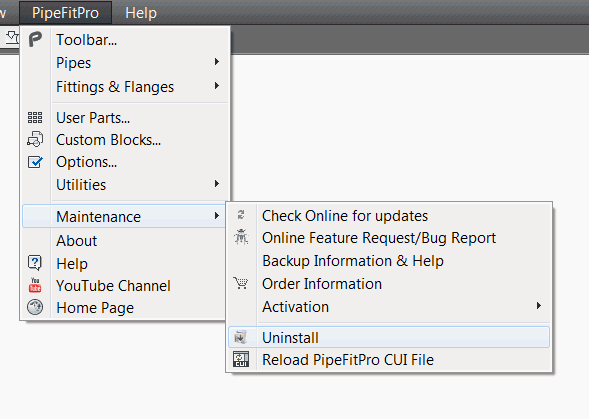Select Order Information in the submenu
Image resolution: width=589 pixels, height=419 pixels.
tap(389, 284)
